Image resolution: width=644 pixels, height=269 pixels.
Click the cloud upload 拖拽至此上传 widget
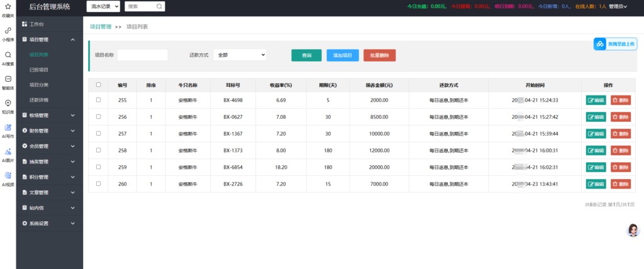(615, 43)
